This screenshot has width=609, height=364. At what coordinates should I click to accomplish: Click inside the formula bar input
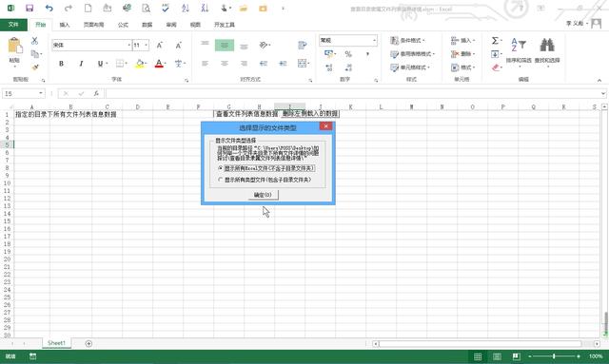point(353,93)
